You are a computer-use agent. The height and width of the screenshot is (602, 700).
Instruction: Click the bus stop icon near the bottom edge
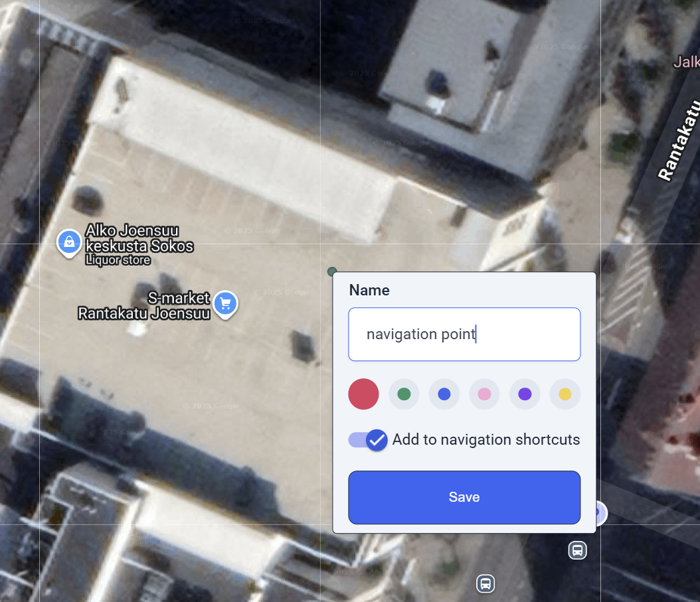pos(485,583)
